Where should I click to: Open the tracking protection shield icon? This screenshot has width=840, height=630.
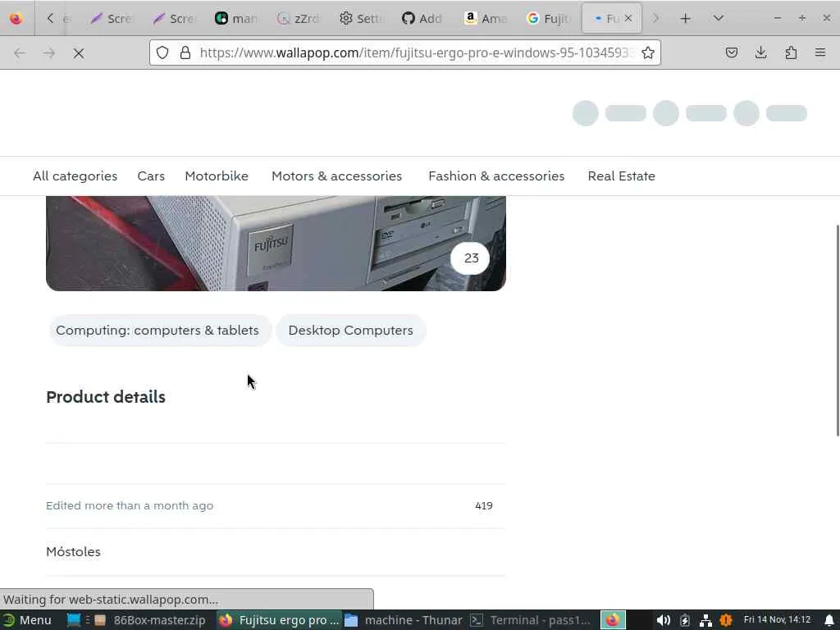click(x=162, y=52)
